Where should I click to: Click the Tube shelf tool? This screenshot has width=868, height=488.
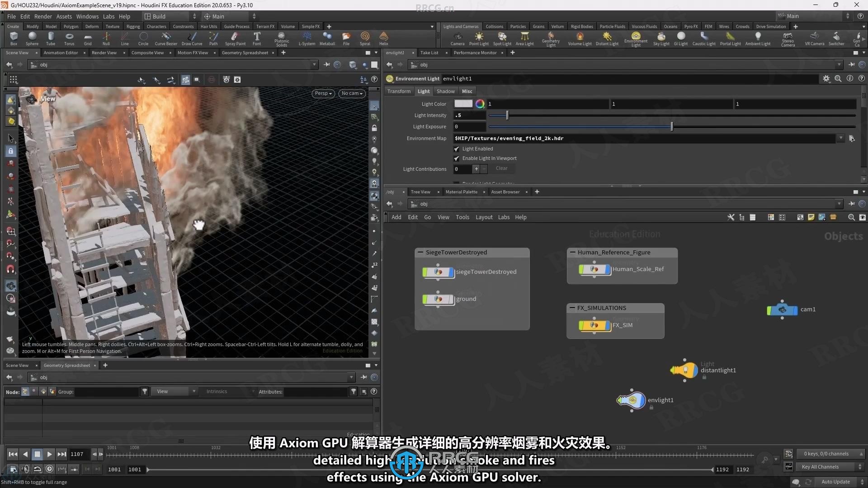51,38
